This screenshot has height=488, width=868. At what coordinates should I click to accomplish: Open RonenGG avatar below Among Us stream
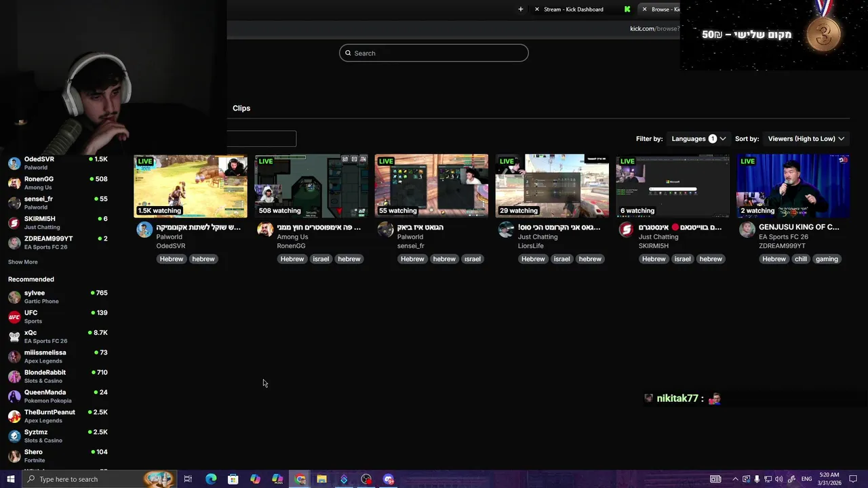pyautogui.click(x=265, y=229)
